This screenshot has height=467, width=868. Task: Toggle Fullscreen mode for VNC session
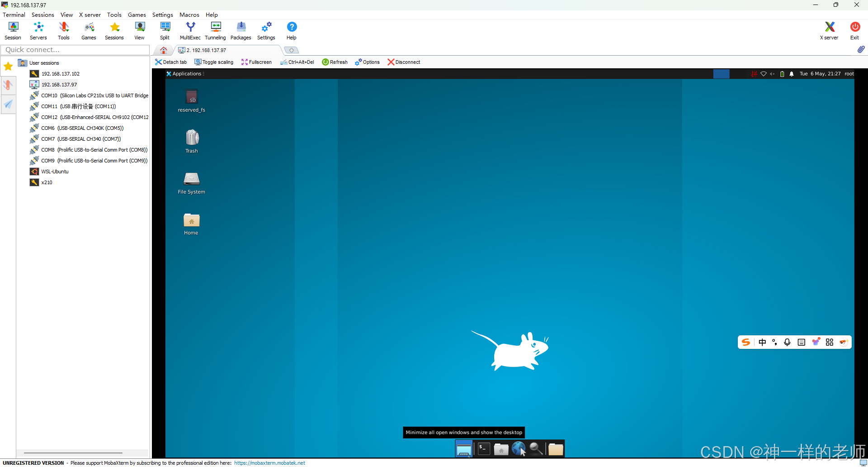point(256,62)
